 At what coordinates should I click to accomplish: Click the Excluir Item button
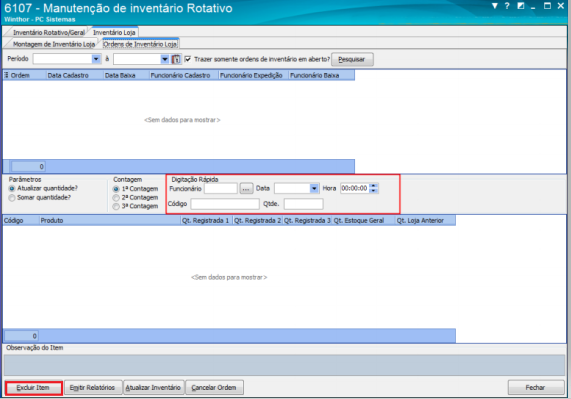point(33,388)
